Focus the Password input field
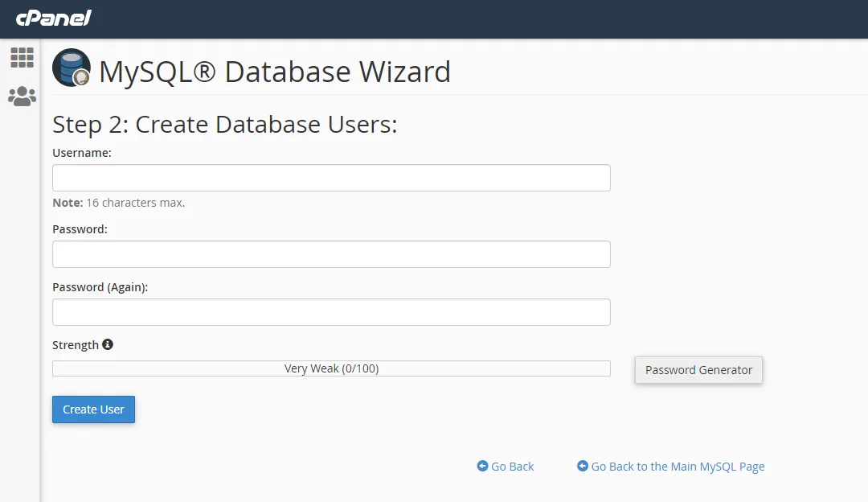Screen dimensions: 868x502 (x=331, y=254)
